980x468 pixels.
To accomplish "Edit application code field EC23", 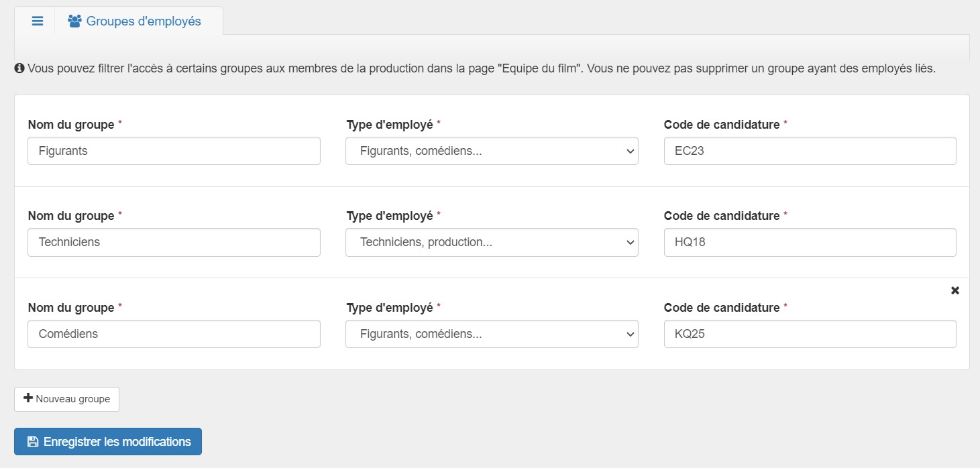I will pos(810,151).
